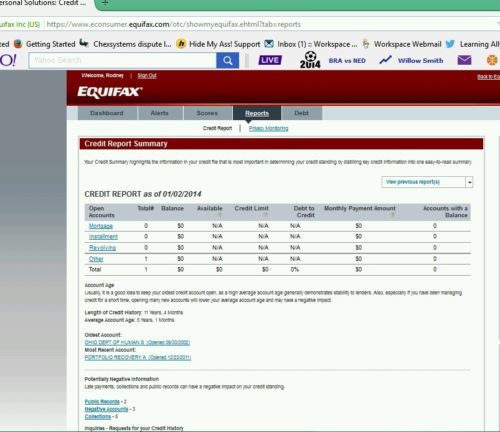Click the Back link in header right corner
Screen dimensions: 500x432
tap(488, 77)
